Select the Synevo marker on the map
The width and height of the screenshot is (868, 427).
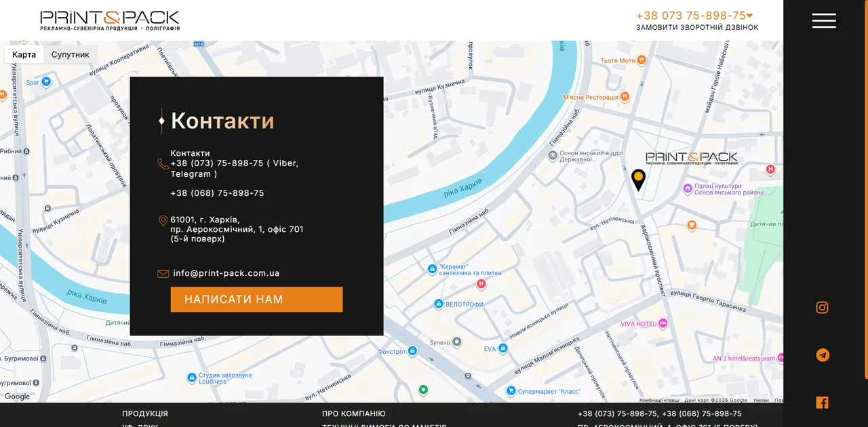[457, 343]
